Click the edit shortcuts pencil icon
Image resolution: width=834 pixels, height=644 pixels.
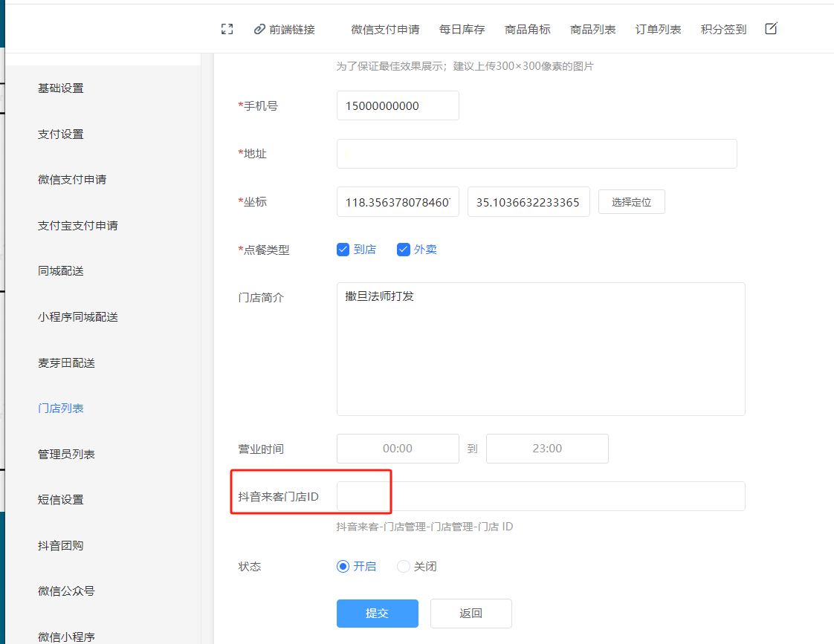(x=771, y=29)
